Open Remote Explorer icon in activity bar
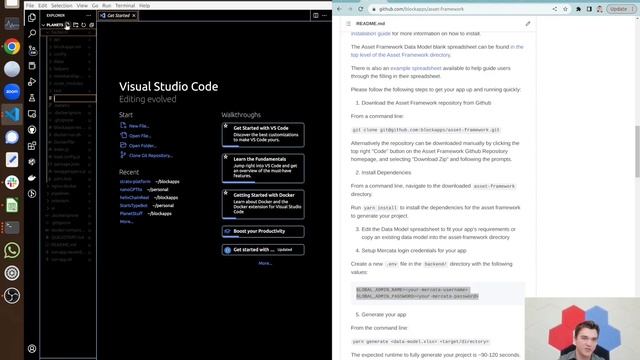This screenshot has width=640, height=360. point(32,114)
